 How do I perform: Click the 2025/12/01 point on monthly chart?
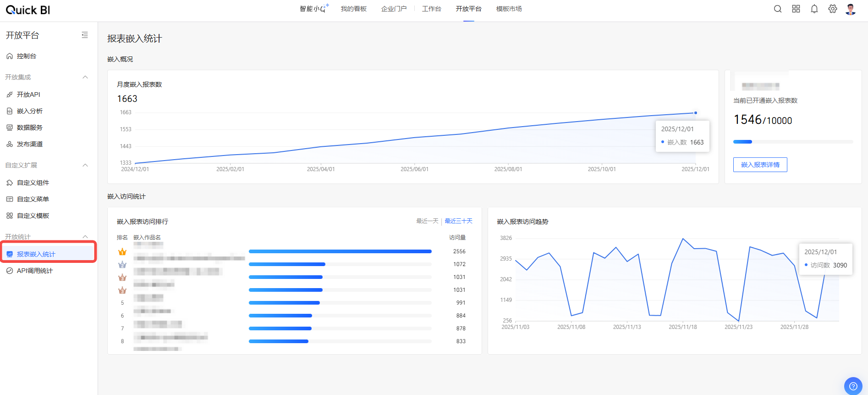point(696,113)
